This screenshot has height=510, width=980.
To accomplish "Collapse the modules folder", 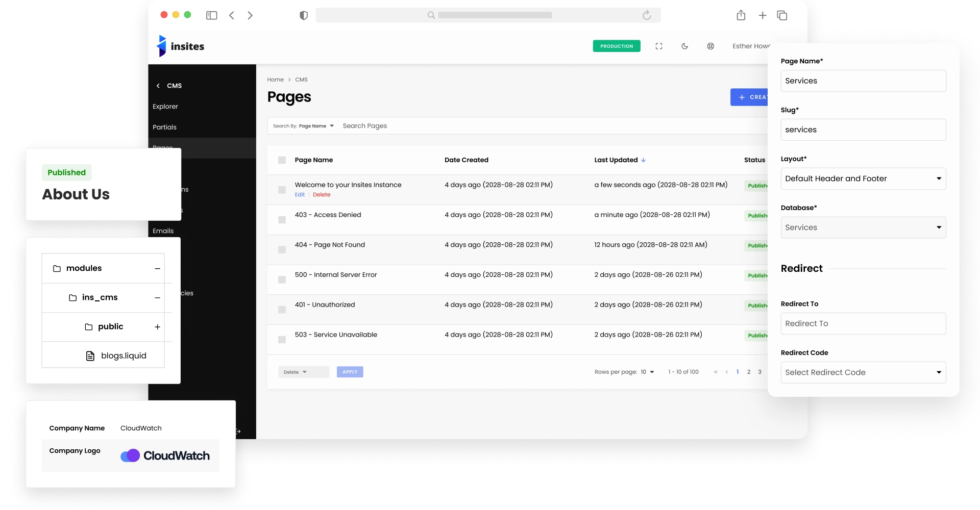I will coord(157,269).
